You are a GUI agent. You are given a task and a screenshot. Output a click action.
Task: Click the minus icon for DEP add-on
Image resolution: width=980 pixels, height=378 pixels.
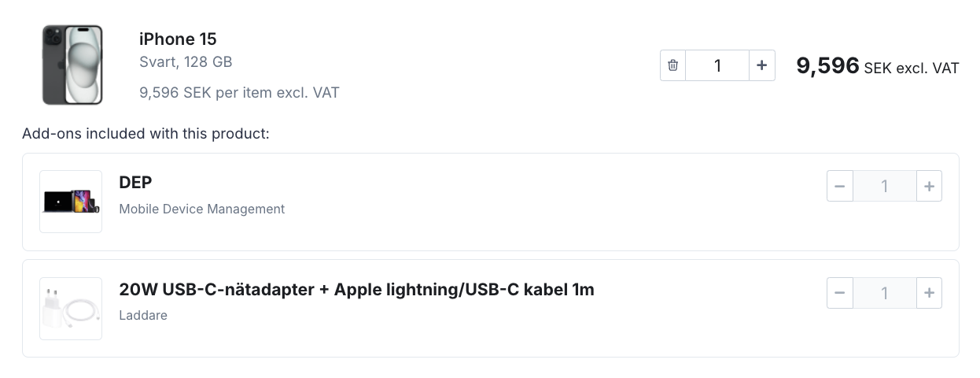839,186
